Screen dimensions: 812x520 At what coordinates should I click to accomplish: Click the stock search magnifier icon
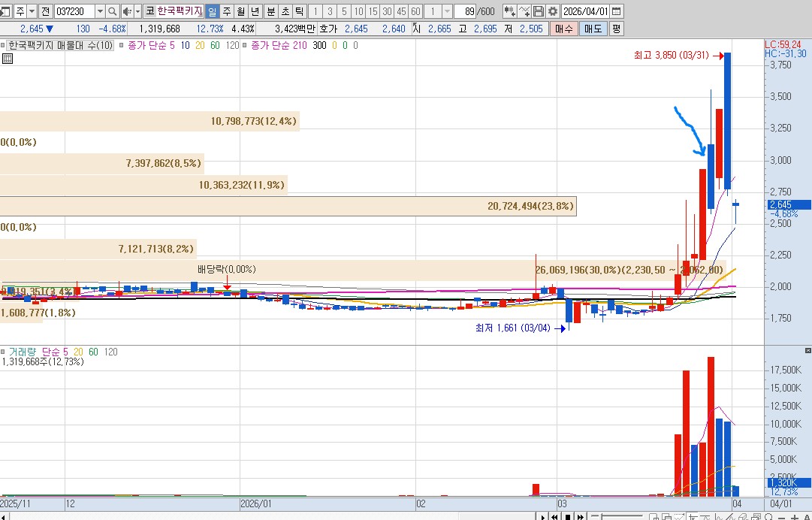pyautogui.click(x=113, y=11)
